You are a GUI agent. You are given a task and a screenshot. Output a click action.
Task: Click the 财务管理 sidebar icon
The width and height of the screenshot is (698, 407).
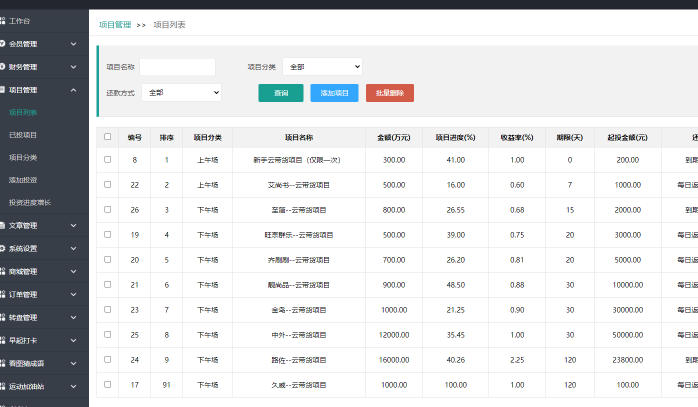click(4, 67)
